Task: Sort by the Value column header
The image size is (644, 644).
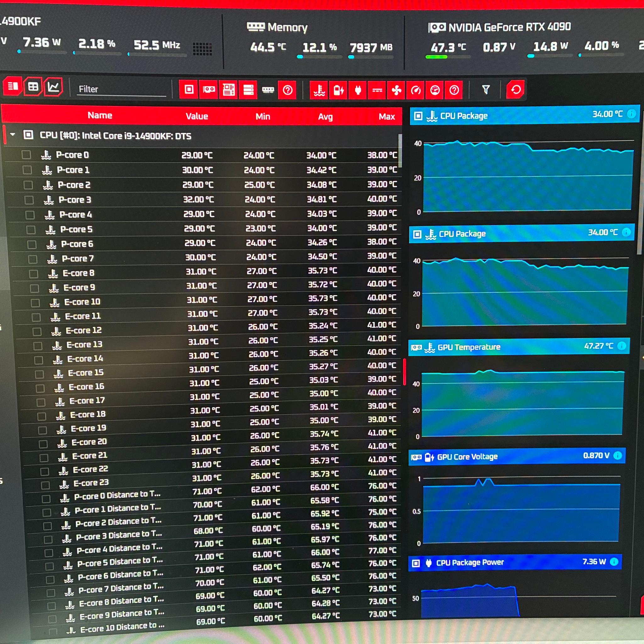Action: pyautogui.click(x=197, y=116)
